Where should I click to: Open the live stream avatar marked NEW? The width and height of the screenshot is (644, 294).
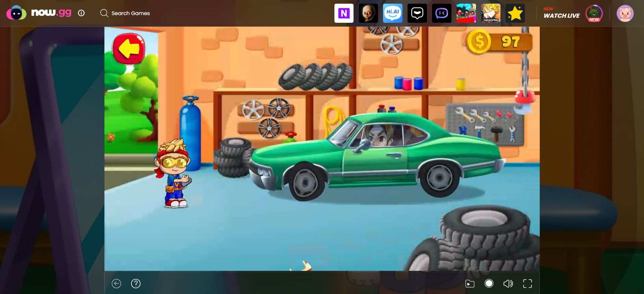[x=594, y=13]
